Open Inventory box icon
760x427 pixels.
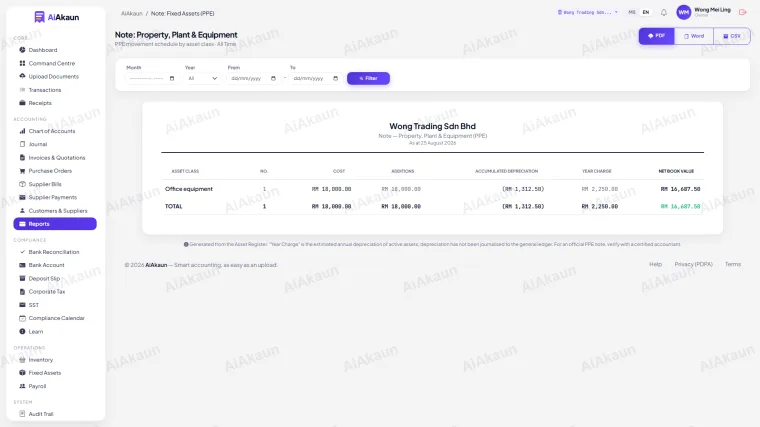tap(22, 360)
